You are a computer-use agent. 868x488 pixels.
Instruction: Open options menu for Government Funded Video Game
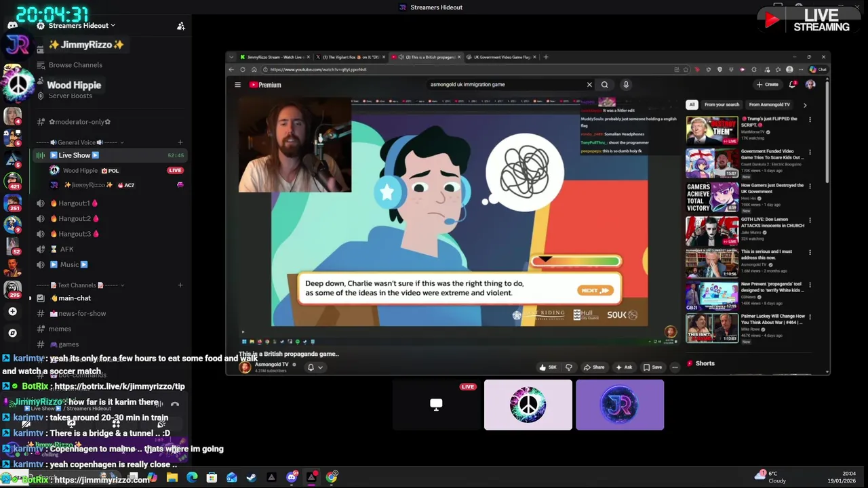click(810, 152)
